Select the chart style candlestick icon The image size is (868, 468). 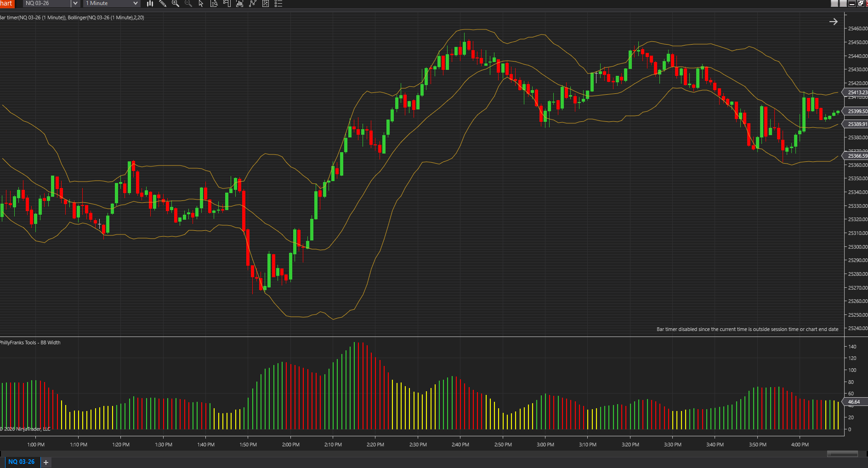[149, 4]
